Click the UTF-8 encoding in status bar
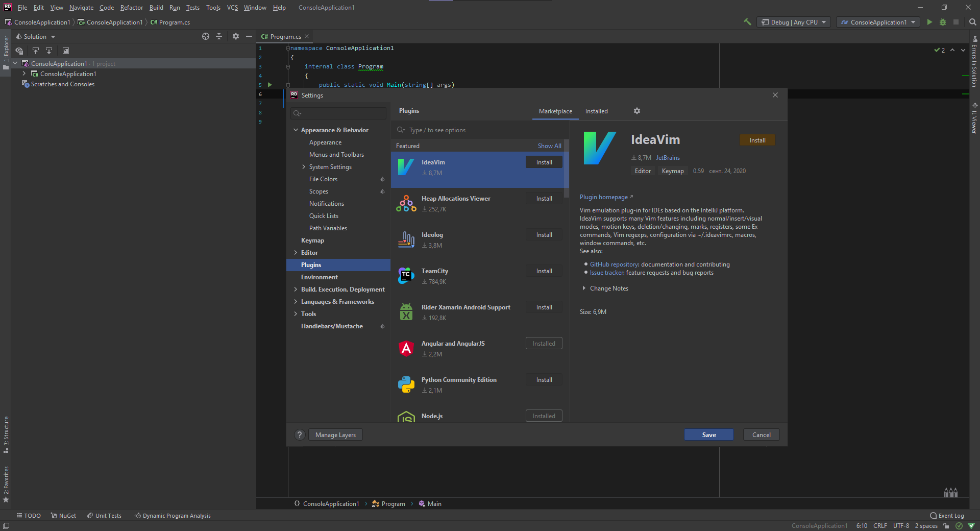Viewport: 980px width, 531px height. point(901,526)
